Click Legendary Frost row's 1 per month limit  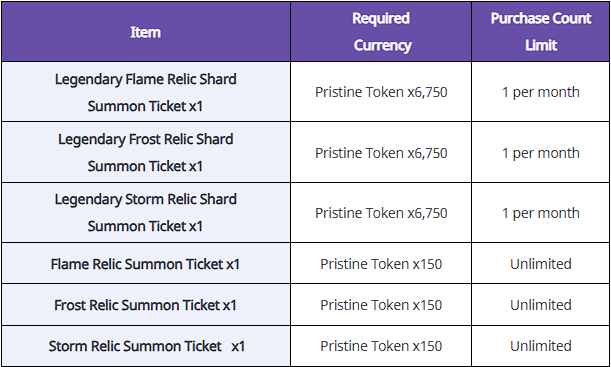coord(540,153)
